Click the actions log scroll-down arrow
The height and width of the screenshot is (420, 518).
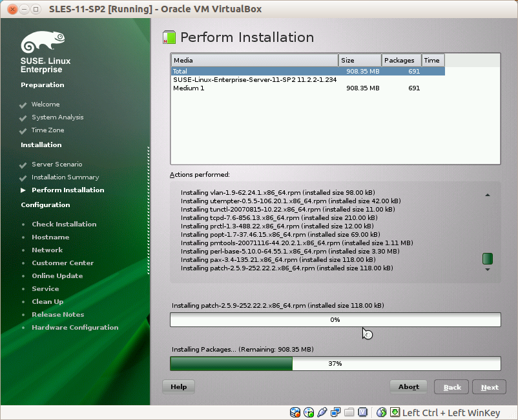[x=488, y=270]
